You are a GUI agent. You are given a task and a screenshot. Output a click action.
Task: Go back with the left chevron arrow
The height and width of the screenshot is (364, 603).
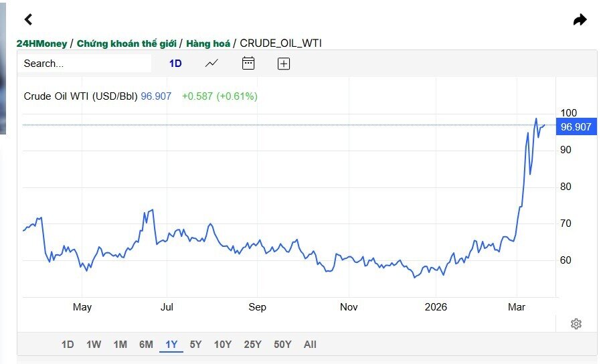point(29,19)
